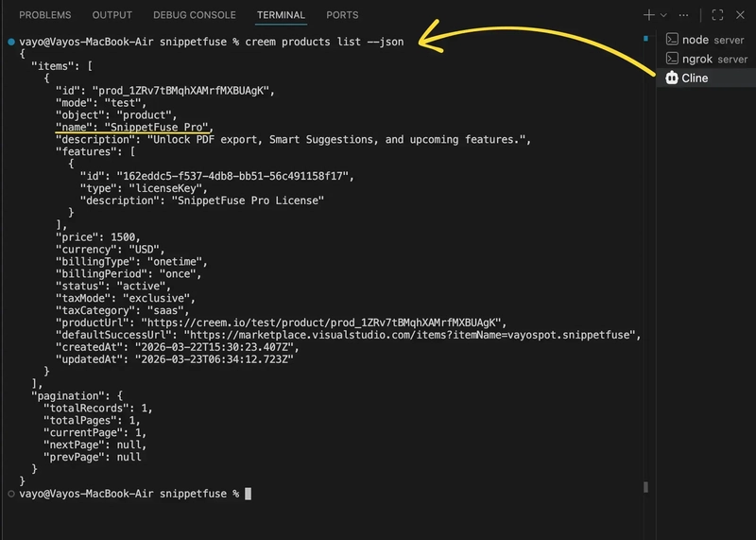
Task: Click the blue command success decoration
Action: (11, 42)
